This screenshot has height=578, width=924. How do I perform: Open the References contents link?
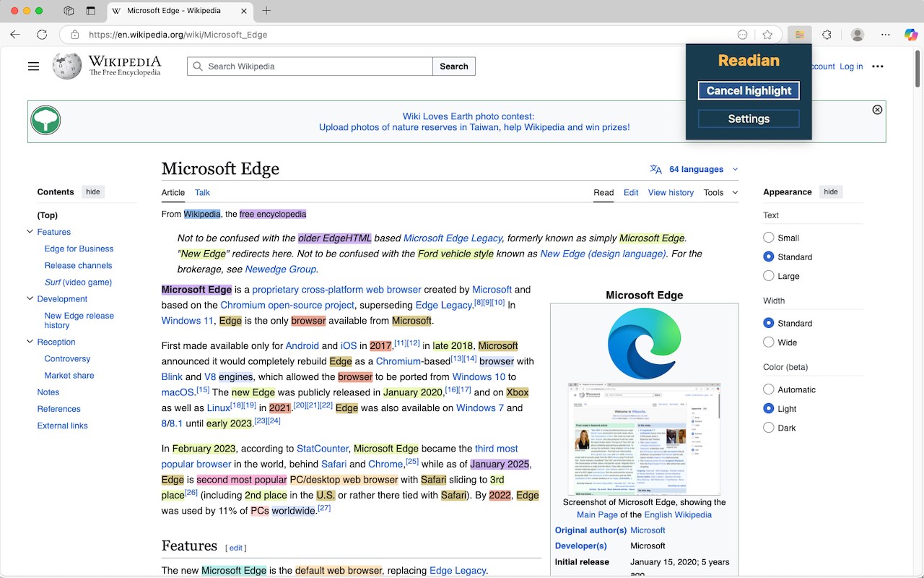click(58, 409)
